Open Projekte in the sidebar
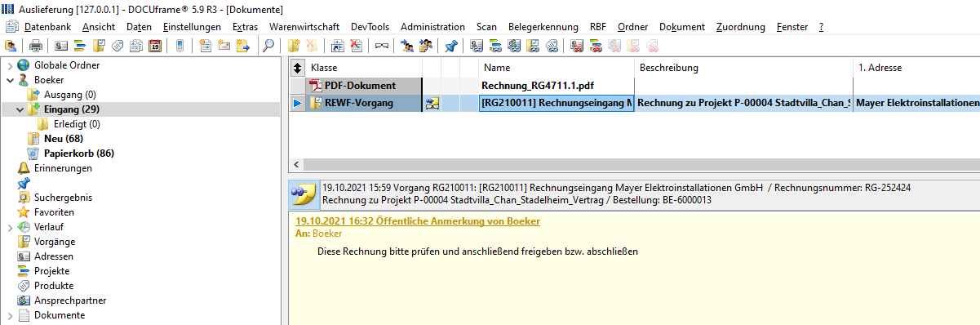The height and width of the screenshot is (325, 980). pos(51,271)
